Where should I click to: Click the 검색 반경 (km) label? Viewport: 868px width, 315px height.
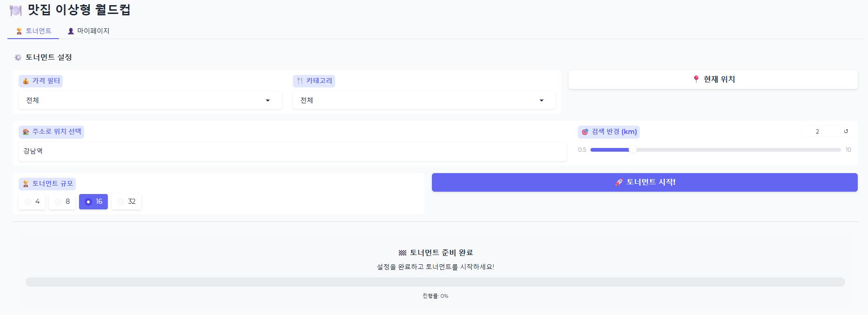(x=609, y=132)
